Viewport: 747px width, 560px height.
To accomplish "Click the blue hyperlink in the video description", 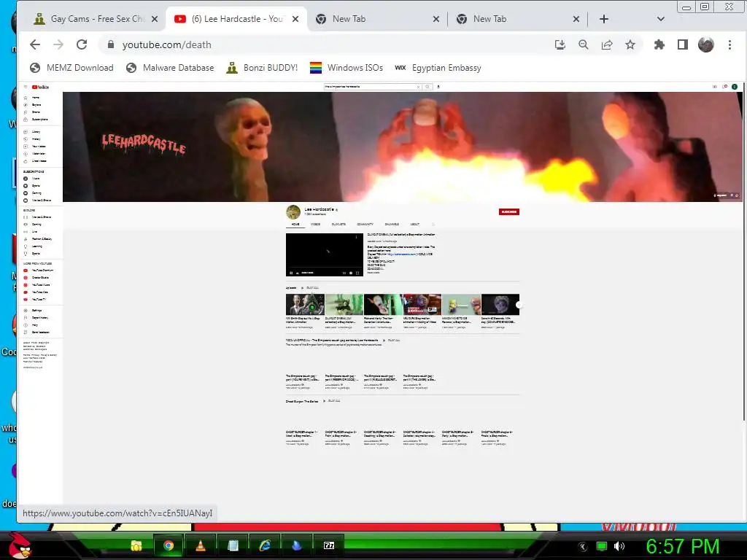I will (402, 254).
